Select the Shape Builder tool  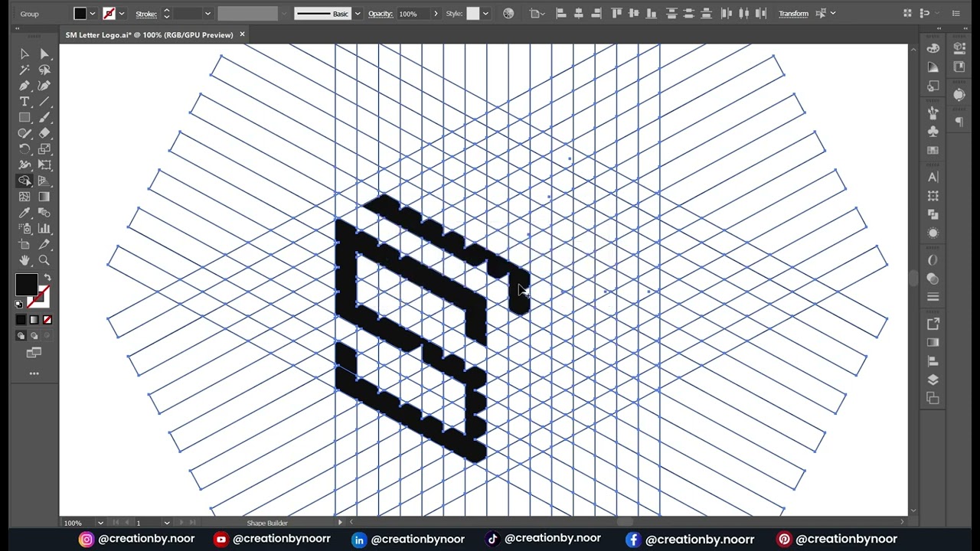click(x=24, y=181)
